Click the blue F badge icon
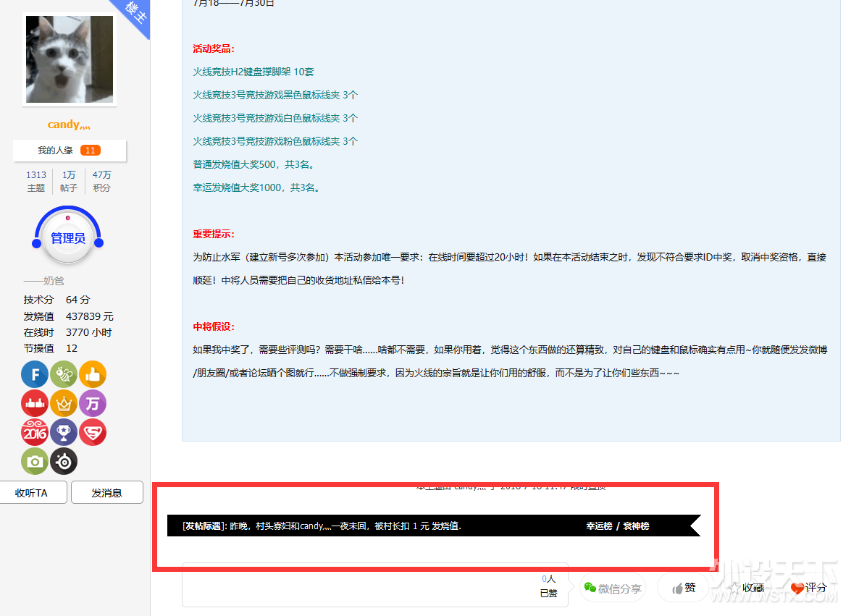851x616 pixels. click(x=35, y=374)
